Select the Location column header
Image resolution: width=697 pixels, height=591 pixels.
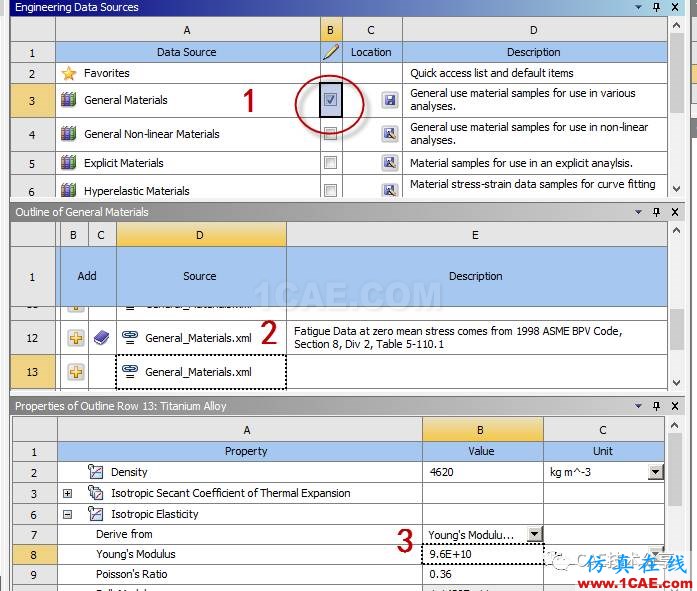click(x=371, y=52)
